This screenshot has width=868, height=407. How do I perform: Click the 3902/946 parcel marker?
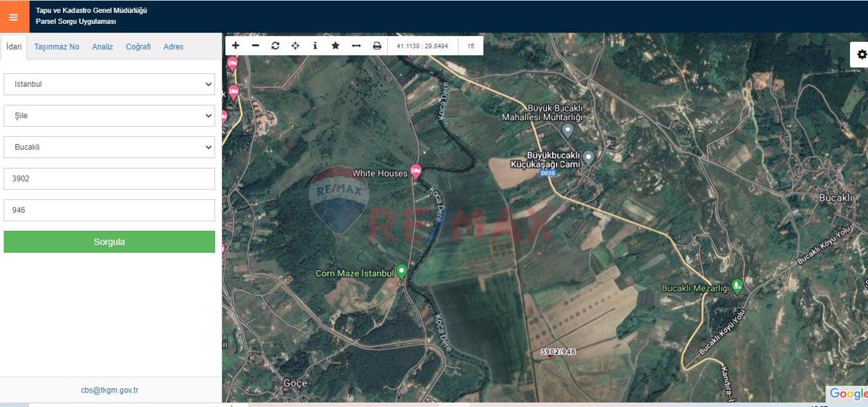558,352
